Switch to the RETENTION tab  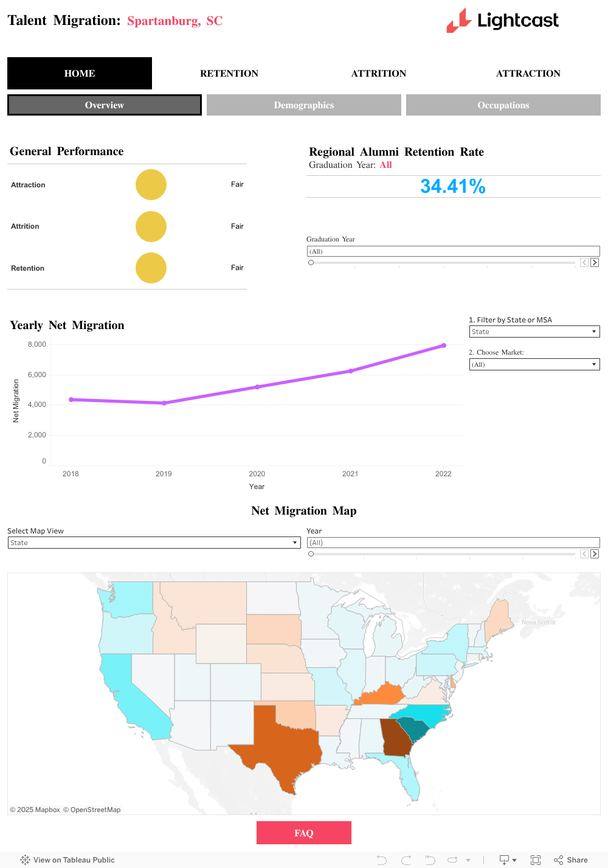pyautogui.click(x=229, y=74)
